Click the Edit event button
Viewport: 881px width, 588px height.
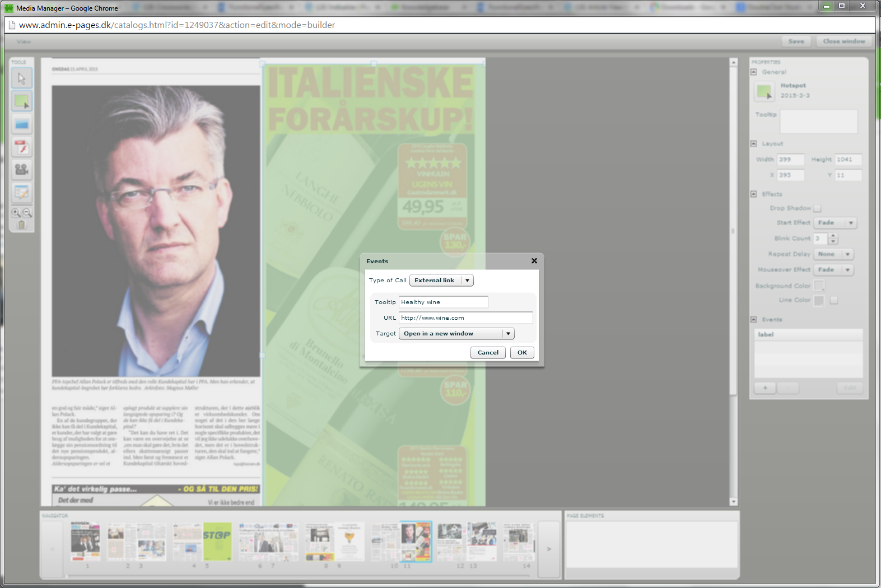(850, 388)
